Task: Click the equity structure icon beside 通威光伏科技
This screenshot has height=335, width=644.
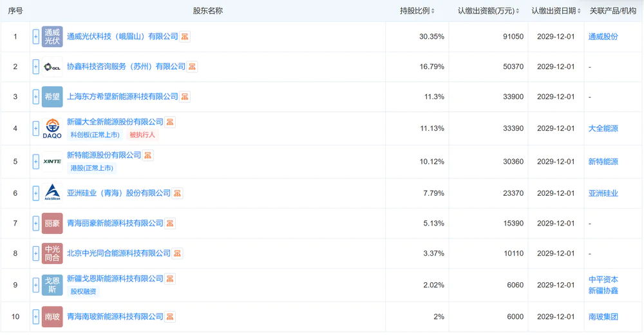Action: click(x=185, y=37)
